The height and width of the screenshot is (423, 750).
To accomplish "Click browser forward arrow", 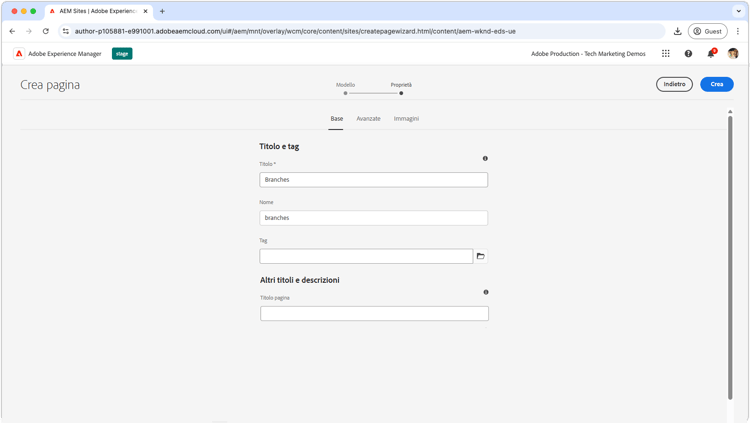I will (x=29, y=31).
